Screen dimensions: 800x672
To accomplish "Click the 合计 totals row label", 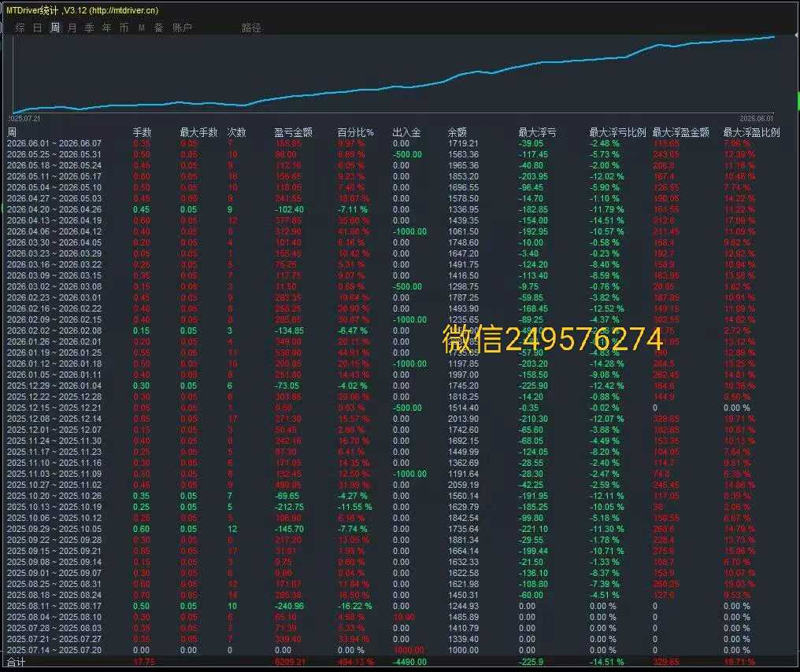I will (x=16, y=662).
